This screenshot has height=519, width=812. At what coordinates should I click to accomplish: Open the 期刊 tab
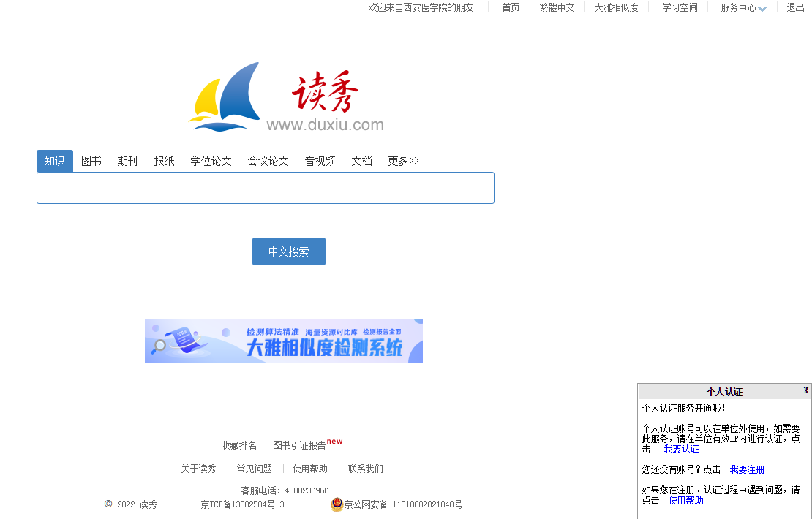click(127, 161)
